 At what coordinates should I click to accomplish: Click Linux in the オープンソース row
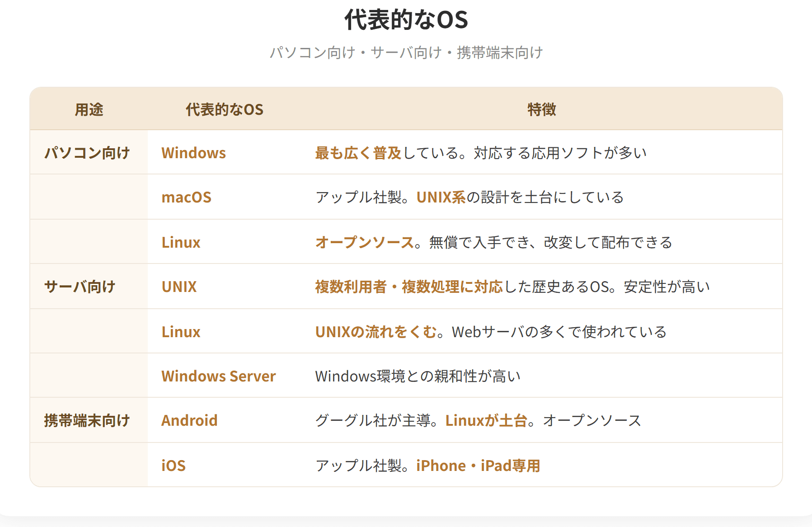click(x=181, y=242)
